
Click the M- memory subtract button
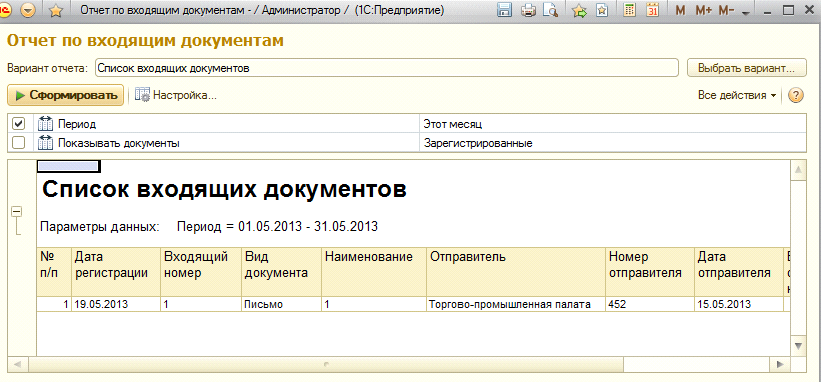click(726, 10)
